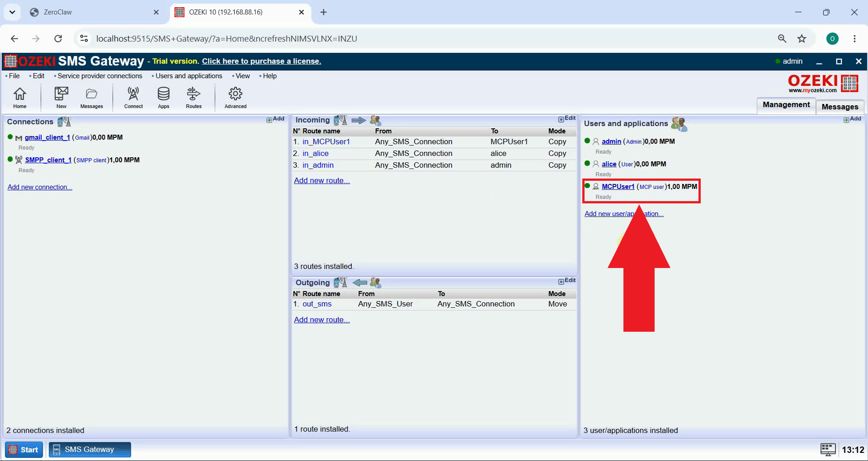Click Add in Users and applications panel
The width and height of the screenshot is (868, 461).
852,119
